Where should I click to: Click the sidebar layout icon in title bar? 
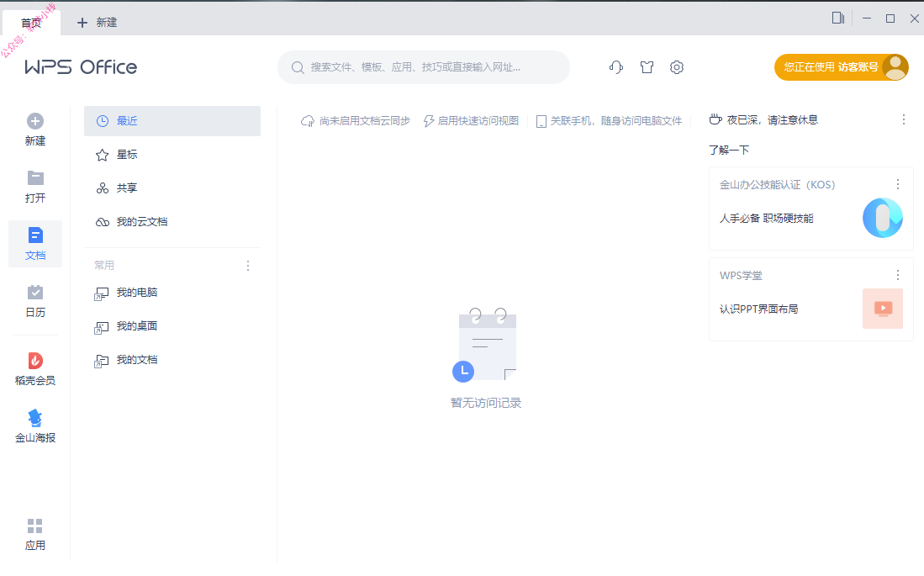[x=838, y=18]
